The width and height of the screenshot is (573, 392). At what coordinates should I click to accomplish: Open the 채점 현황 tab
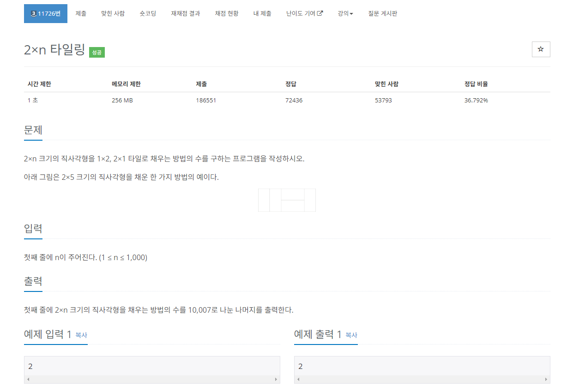coord(227,13)
